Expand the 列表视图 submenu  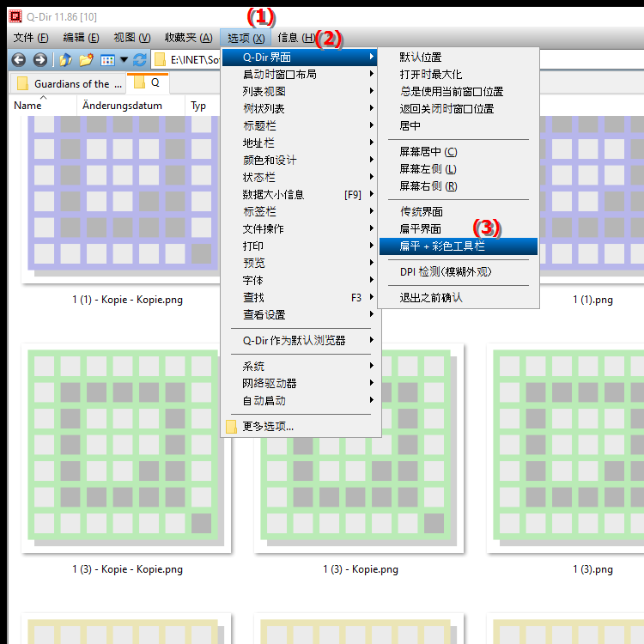pyautogui.click(x=300, y=92)
